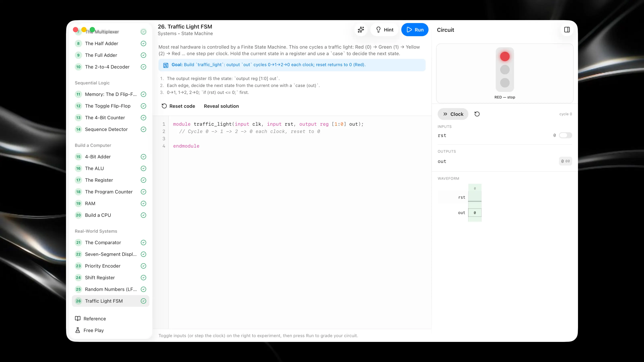
Task: Open The ALU lesson
Action: coord(110,168)
